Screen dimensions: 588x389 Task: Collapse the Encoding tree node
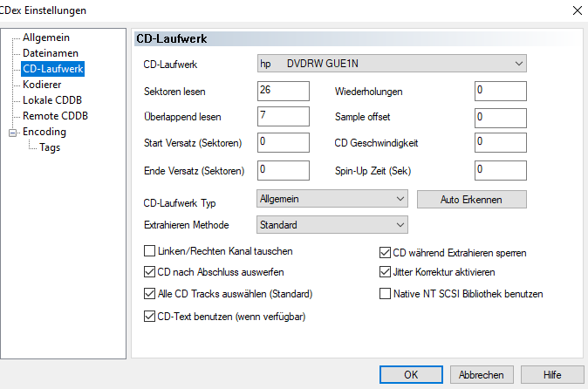[x=12, y=133]
